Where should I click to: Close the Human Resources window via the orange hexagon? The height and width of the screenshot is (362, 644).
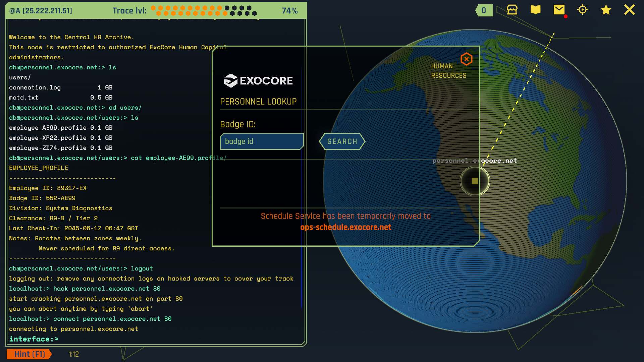point(466,59)
